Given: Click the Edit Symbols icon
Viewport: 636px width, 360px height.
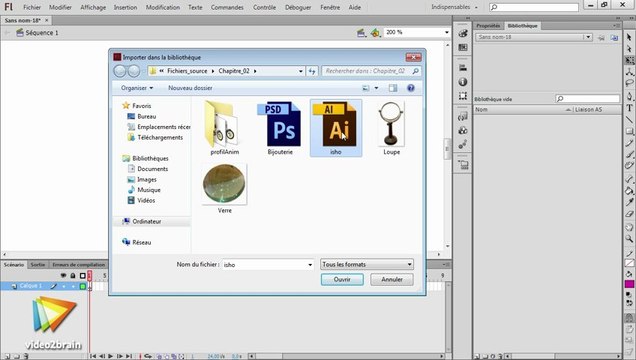Looking at the screenshot, I should 375,32.
